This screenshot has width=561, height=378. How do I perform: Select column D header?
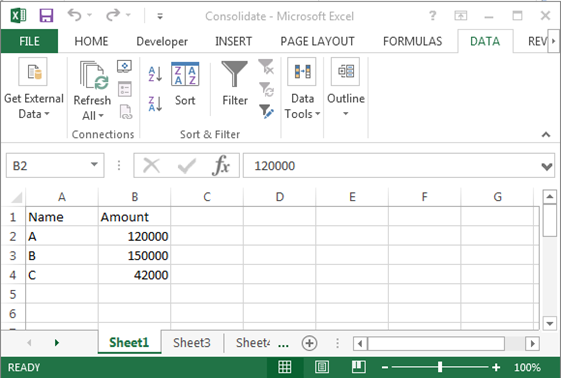tap(280, 197)
